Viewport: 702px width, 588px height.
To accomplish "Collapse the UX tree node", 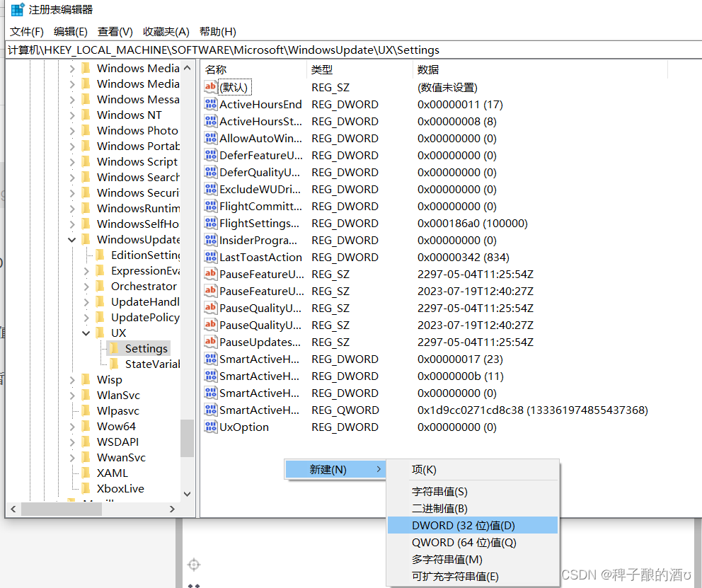I will [86, 333].
